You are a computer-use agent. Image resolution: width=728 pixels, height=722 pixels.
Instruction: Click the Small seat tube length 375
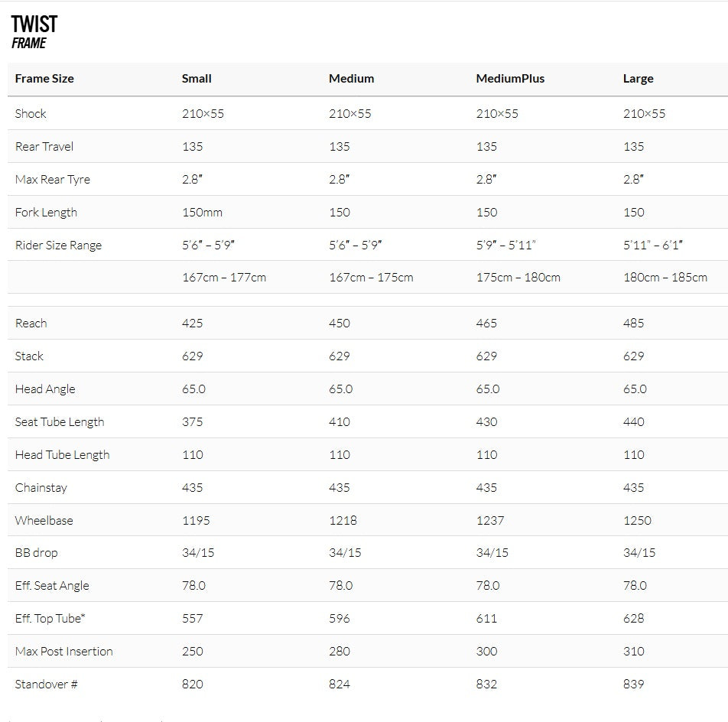[x=193, y=422]
